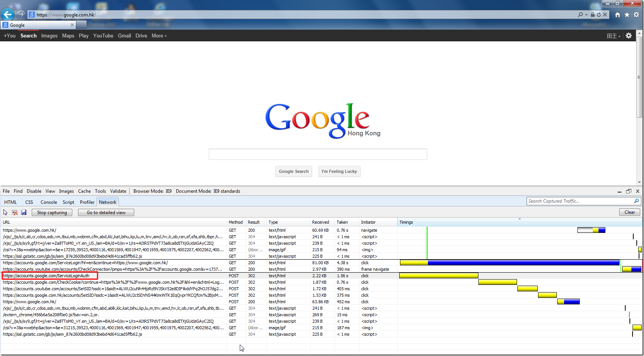Click the Google Search button
644x356 pixels.
294,171
